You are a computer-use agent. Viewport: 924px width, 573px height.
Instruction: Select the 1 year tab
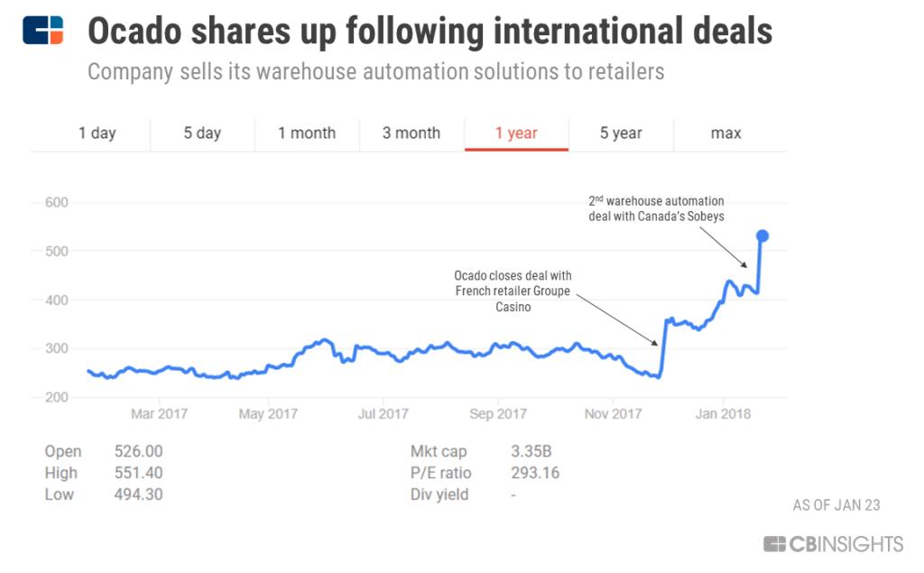(516, 133)
